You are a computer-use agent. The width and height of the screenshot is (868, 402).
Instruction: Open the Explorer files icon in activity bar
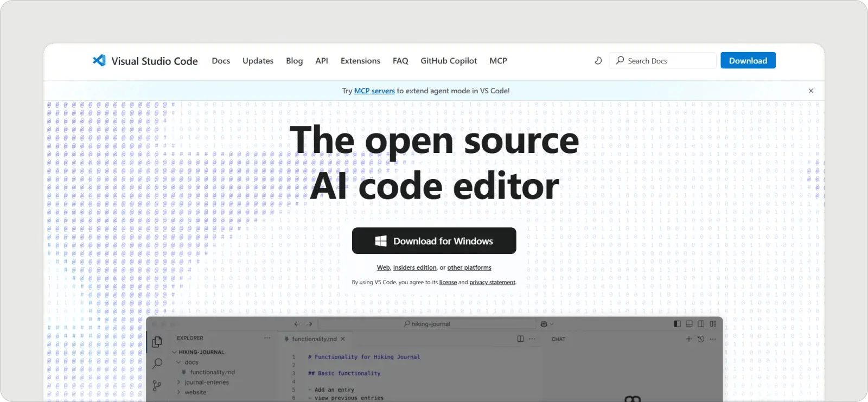(x=157, y=342)
